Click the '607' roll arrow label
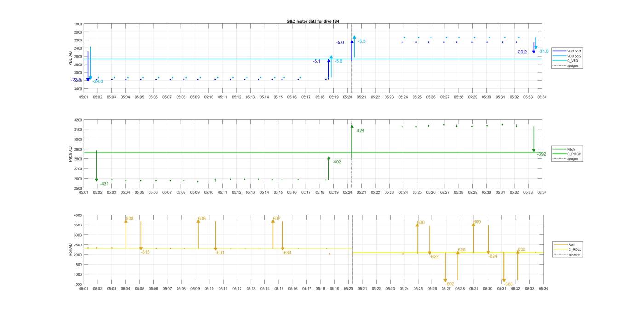644x319 pixels. pyautogui.click(x=276, y=219)
